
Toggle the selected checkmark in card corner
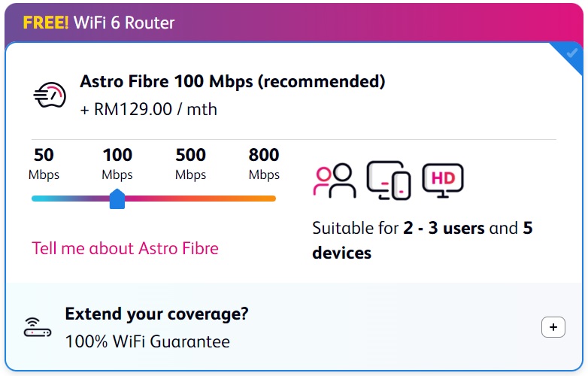571,53
